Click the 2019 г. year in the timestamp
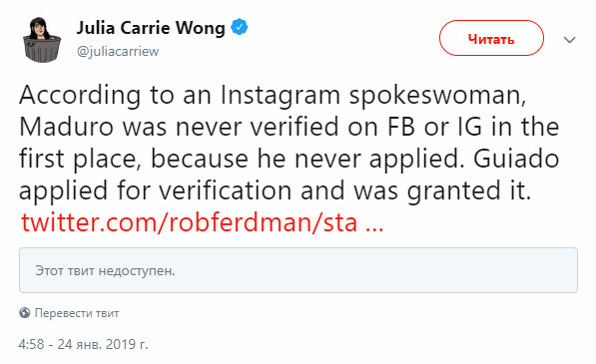 click(127, 344)
